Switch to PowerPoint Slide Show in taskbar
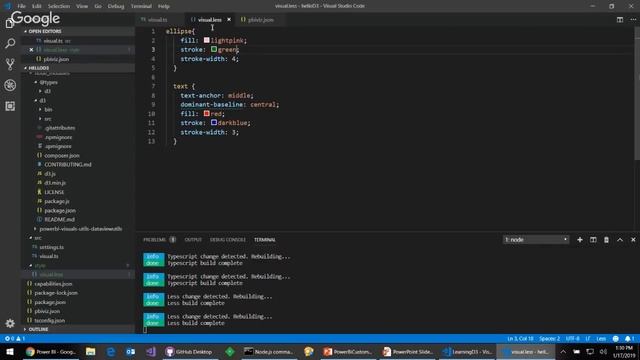640x360 pixels. (x=408, y=351)
